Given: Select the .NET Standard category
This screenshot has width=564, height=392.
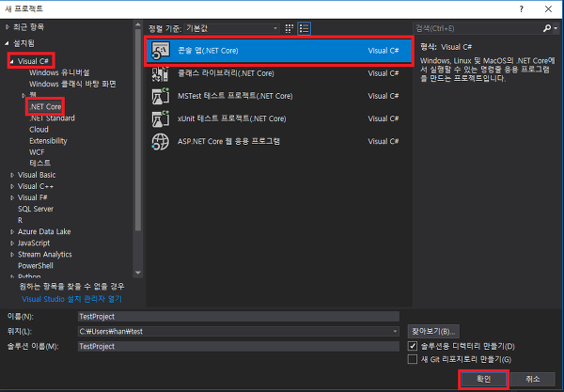Looking at the screenshot, I should (x=52, y=118).
